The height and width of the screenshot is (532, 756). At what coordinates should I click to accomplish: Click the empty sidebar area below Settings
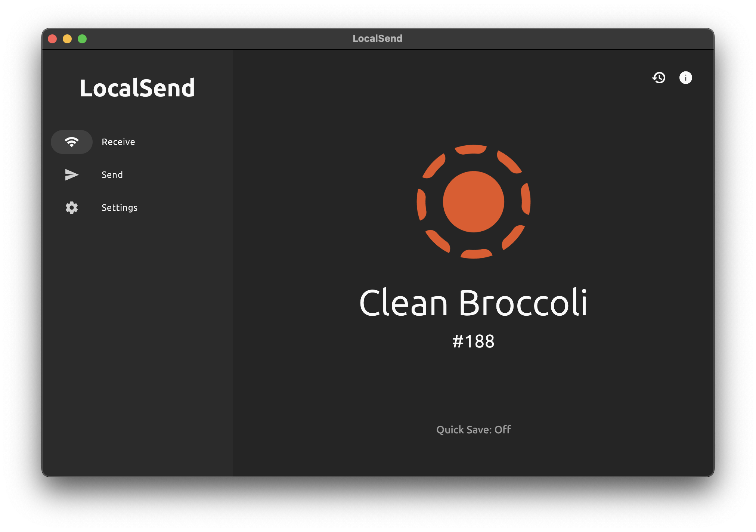click(x=137, y=336)
